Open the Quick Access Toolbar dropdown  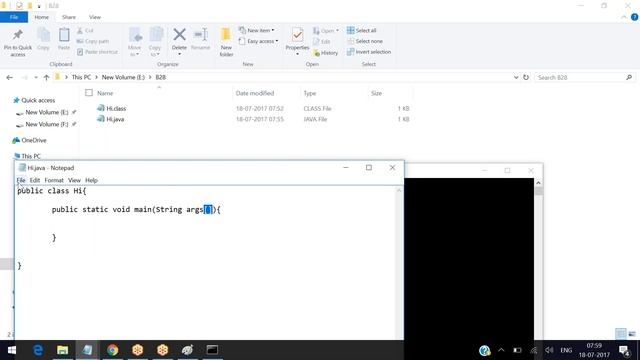coord(39,6)
